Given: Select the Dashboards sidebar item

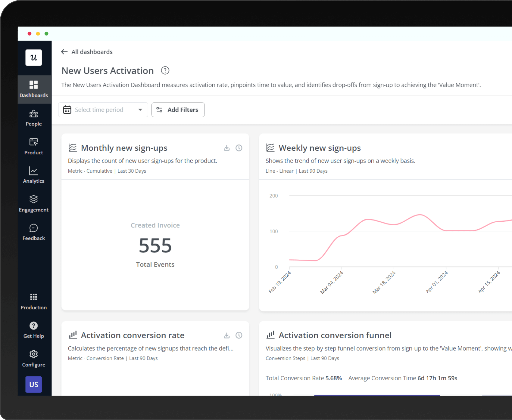Looking at the screenshot, I should click(33, 89).
